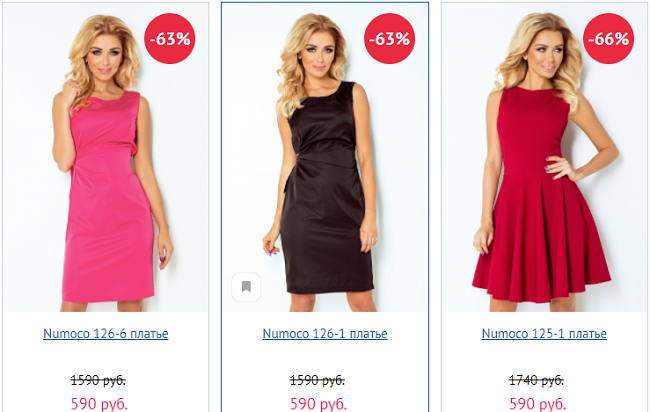650x412 pixels.
Task: Click the bookmark icon on black dress
Action: pyautogui.click(x=246, y=287)
